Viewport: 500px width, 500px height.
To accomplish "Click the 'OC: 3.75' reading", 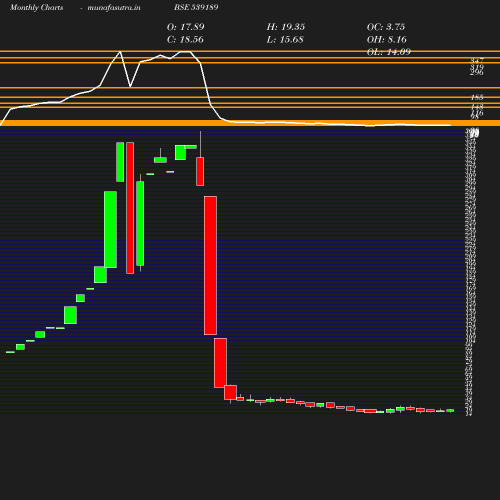I will pyautogui.click(x=386, y=27).
